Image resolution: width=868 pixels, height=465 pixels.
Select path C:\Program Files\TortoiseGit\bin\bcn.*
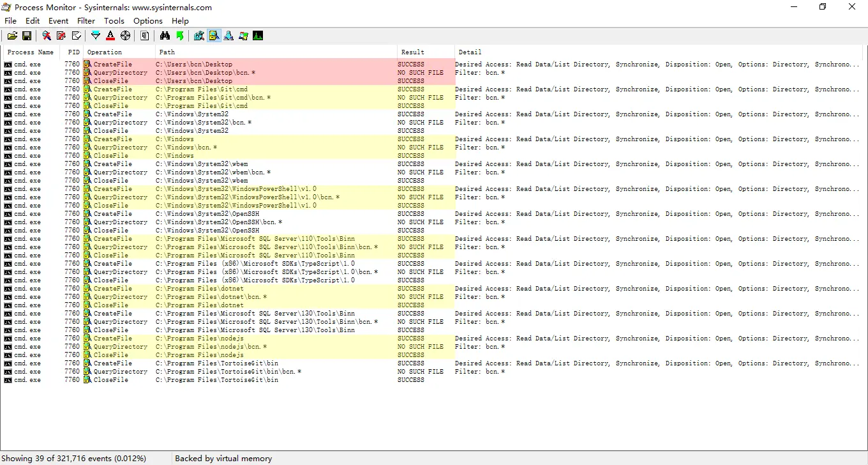click(x=228, y=372)
